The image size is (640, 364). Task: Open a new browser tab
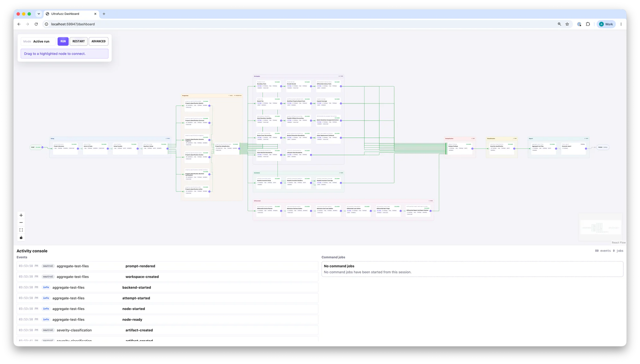(x=104, y=14)
